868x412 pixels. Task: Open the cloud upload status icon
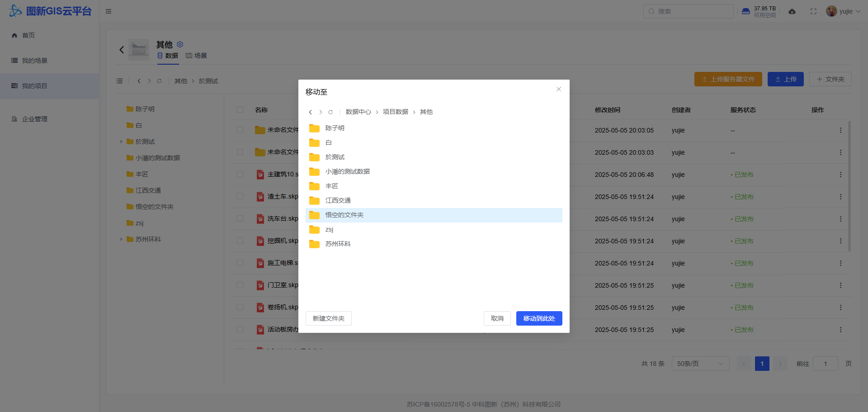point(792,11)
